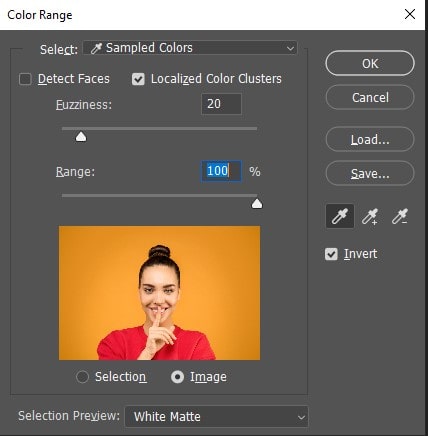Disable the Invert checkbox
The width and height of the screenshot is (428, 436).
331,254
